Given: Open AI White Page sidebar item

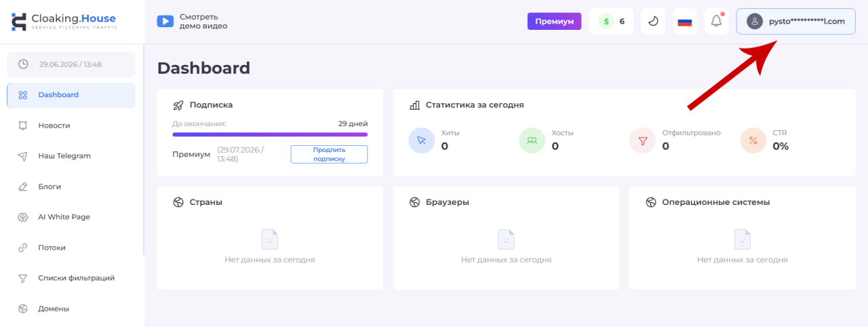Looking at the screenshot, I should [71, 217].
